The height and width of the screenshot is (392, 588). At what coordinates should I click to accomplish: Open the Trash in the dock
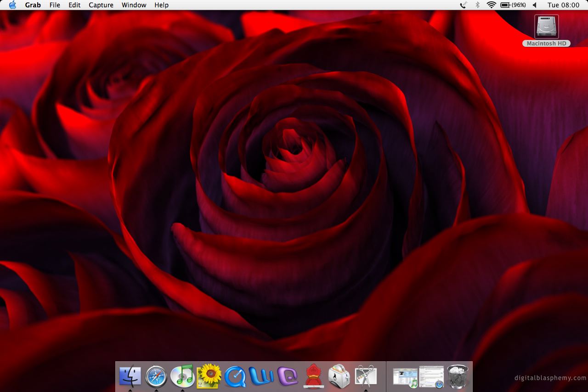coord(457,376)
